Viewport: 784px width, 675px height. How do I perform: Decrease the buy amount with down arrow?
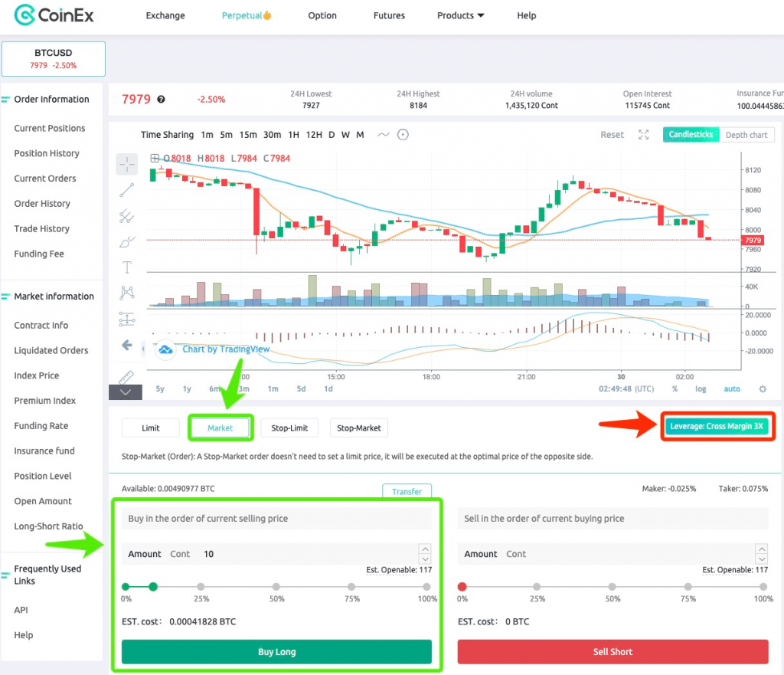425,559
